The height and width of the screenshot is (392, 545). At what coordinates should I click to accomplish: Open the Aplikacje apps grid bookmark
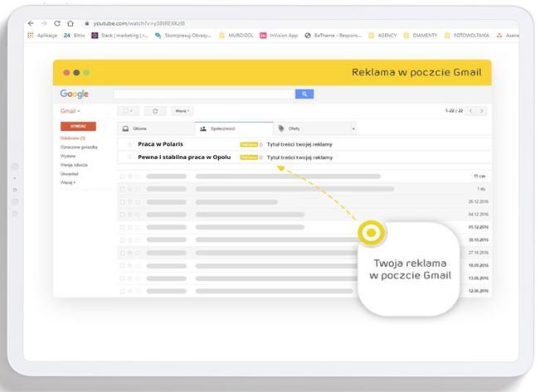[x=42, y=36]
